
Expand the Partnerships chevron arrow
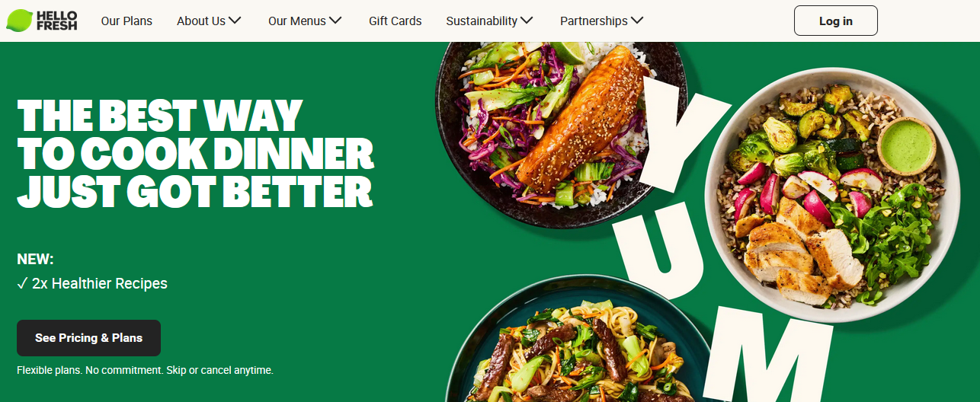click(x=637, y=21)
